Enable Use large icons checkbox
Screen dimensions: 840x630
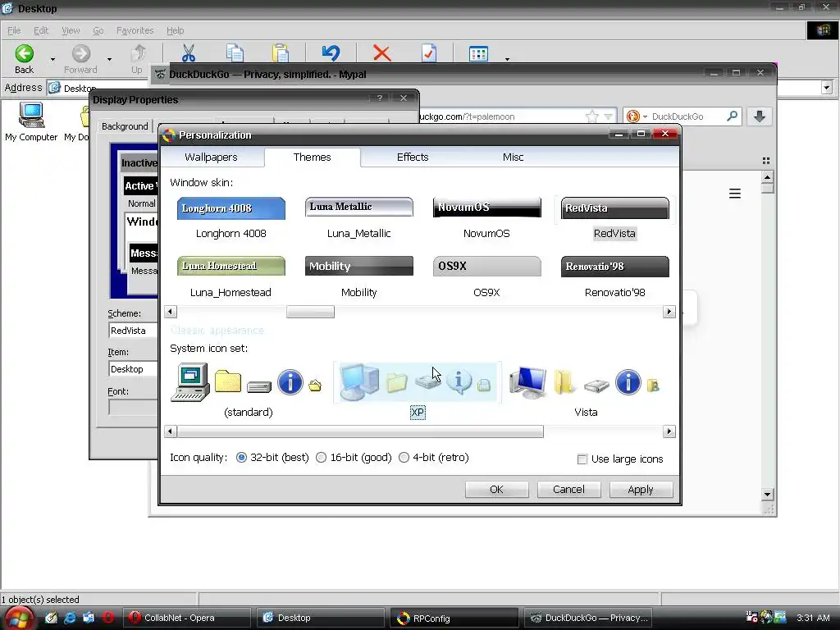click(x=582, y=459)
